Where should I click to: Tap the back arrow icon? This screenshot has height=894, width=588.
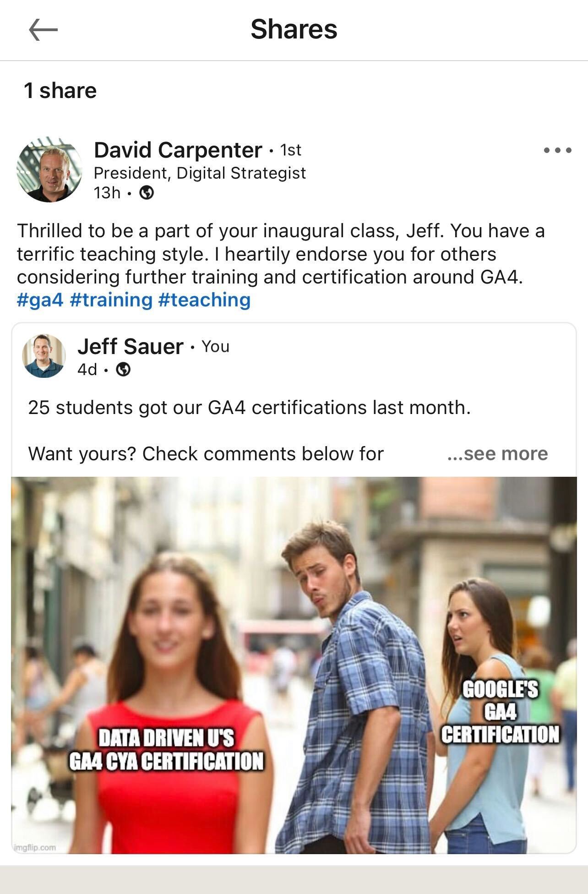[x=44, y=30]
